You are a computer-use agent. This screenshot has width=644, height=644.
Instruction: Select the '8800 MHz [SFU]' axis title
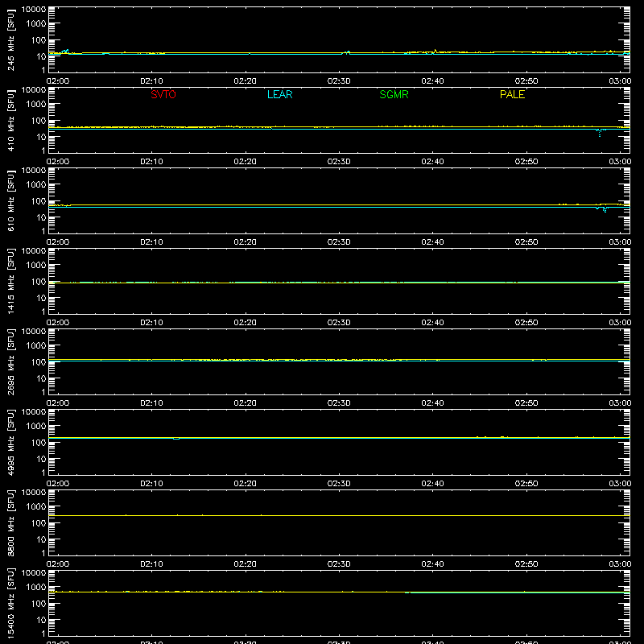10,522
